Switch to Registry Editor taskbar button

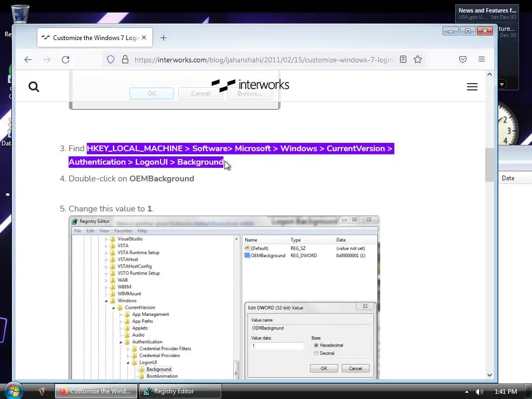[x=180, y=391]
